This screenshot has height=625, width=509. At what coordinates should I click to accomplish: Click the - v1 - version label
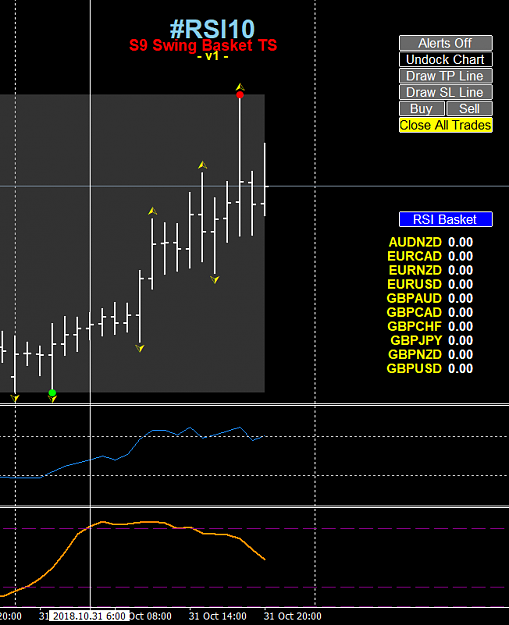click(x=212, y=56)
